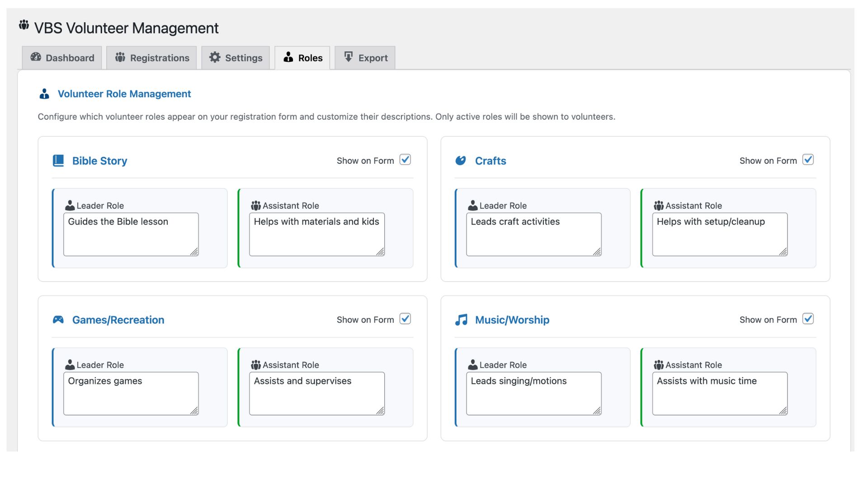Go to the Export tab
The width and height of the screenshot is (868, 488).
click(x=365, y=58)
